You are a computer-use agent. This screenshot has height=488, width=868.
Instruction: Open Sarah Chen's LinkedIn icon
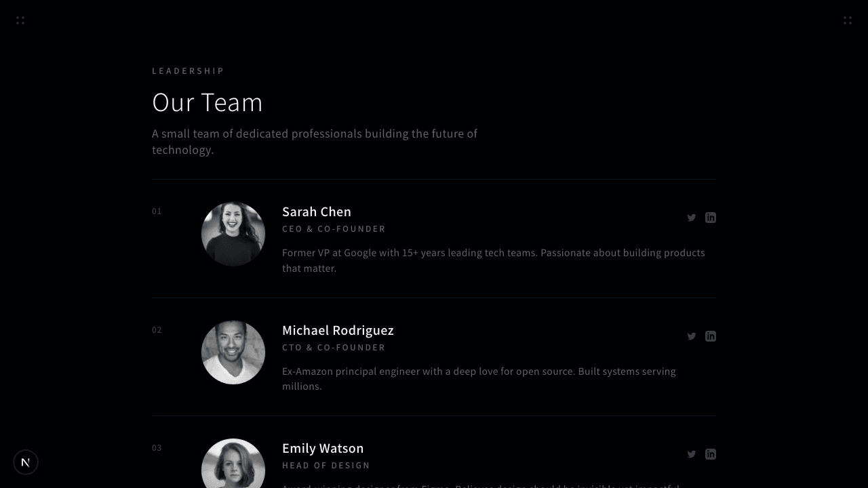(710, 218)
